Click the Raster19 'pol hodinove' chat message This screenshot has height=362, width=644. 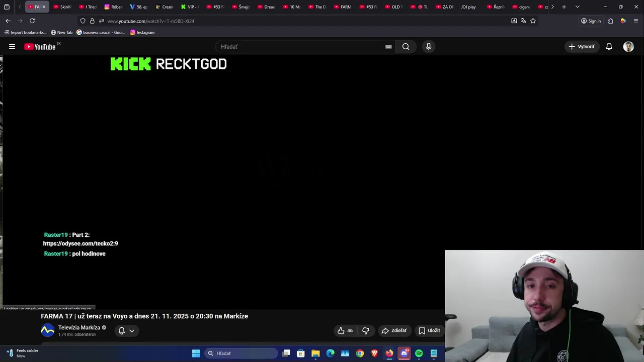[x=74, y=254]
